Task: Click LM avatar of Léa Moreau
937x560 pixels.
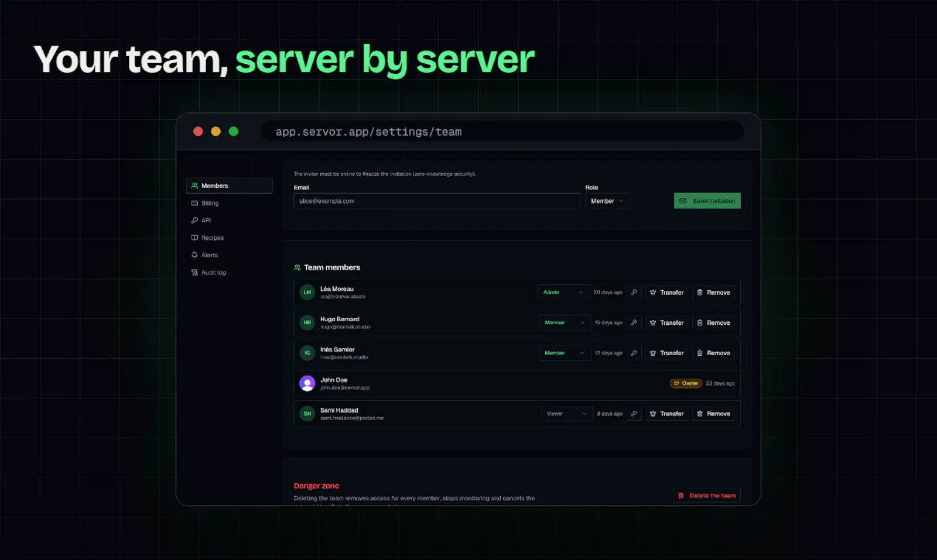Action: (x=307, y=292)
